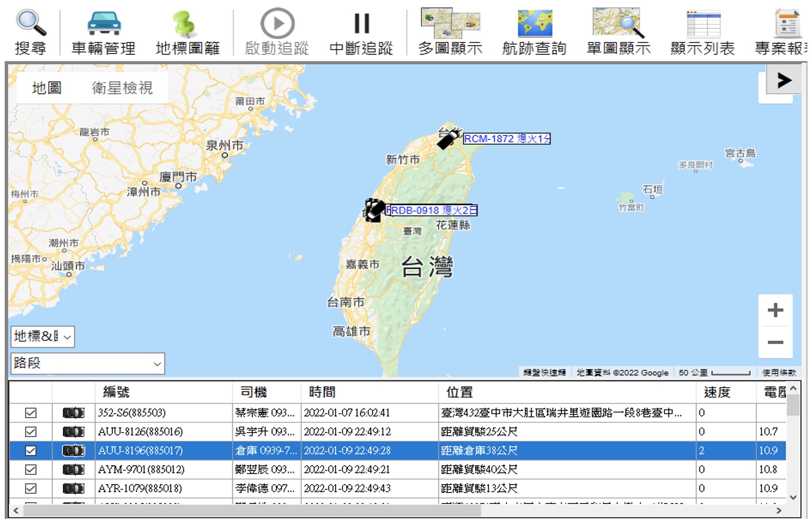Click the table's vertical scrollbar down arrow
Screen dimensions: 812x525
[793, 497]
